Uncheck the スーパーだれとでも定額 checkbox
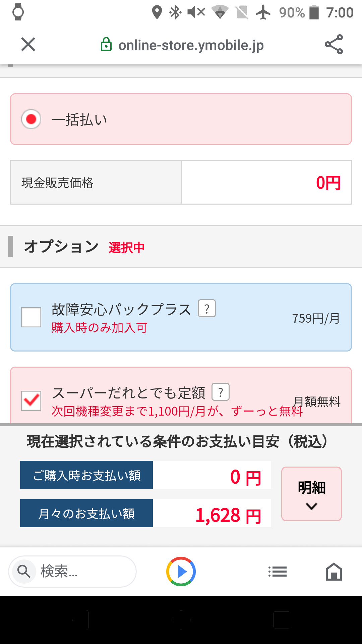Viewport: 362px width, 644px height. [31, 400]
